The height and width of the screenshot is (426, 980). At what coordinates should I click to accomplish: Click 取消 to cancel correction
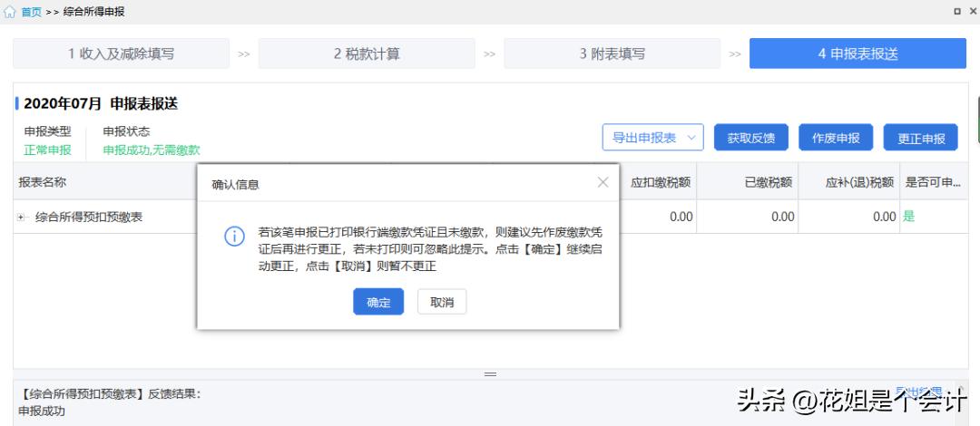coord(442,302)
